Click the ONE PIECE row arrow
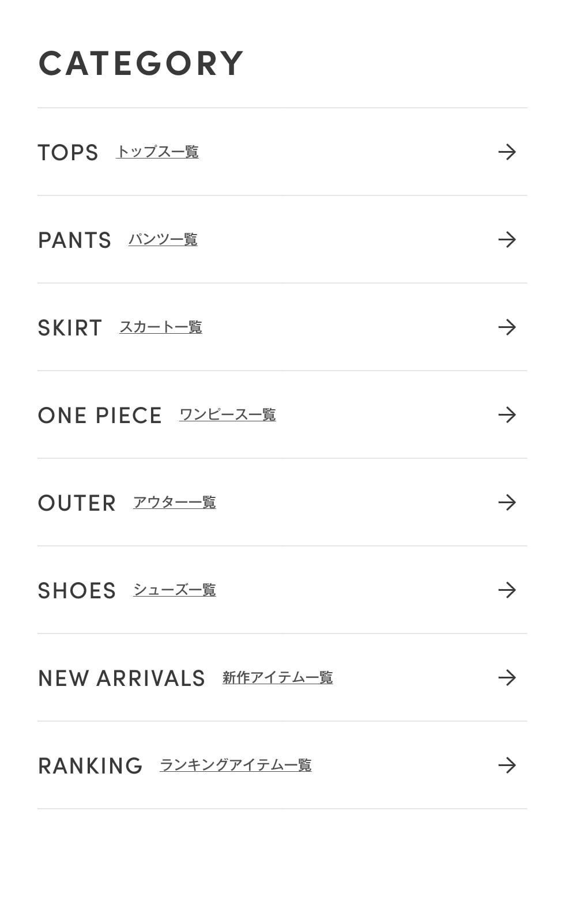The width and height of the screenshot is (565, 924). pyautogui.click(x=507, y=415)
